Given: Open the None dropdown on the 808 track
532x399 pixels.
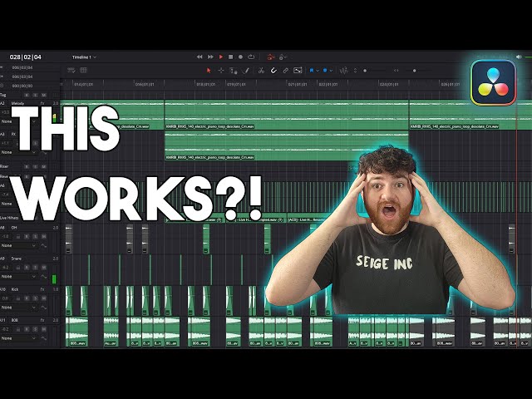Looking at the screenshot, I should (x=18, y=338).
